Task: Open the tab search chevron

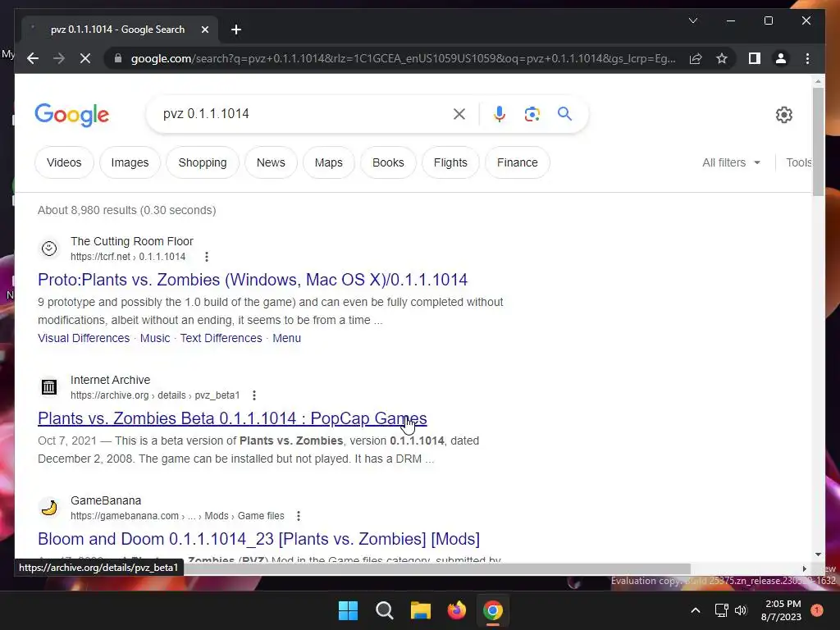Action: (692, 21)
